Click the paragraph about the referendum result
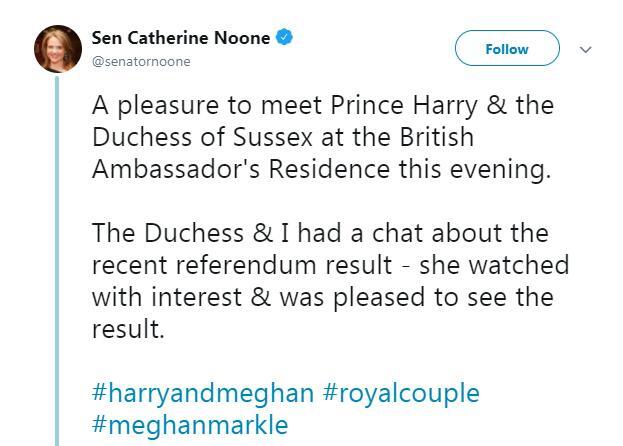623x446 pixels. tap(330, 281)
